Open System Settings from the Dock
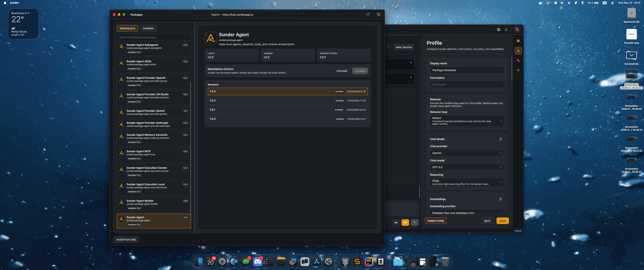 pyautogui.click(x=328, y=262)
